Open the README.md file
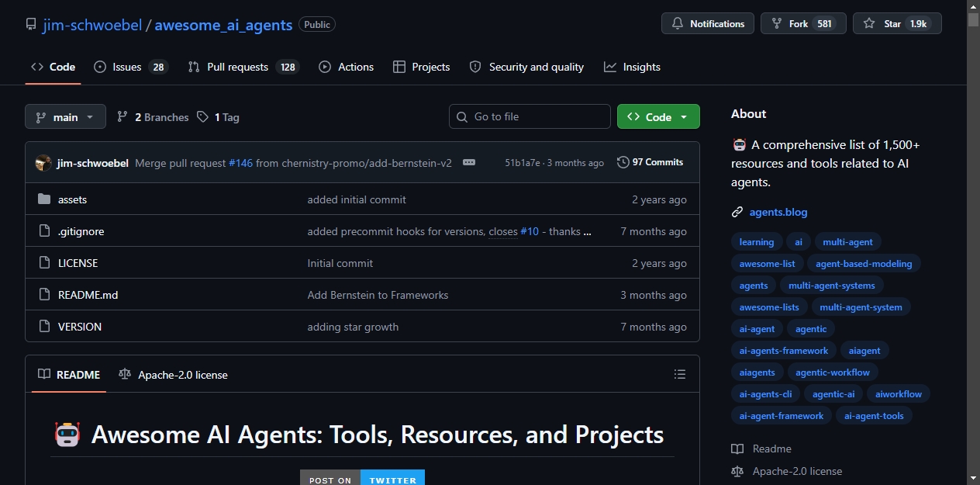 (88, 295)
